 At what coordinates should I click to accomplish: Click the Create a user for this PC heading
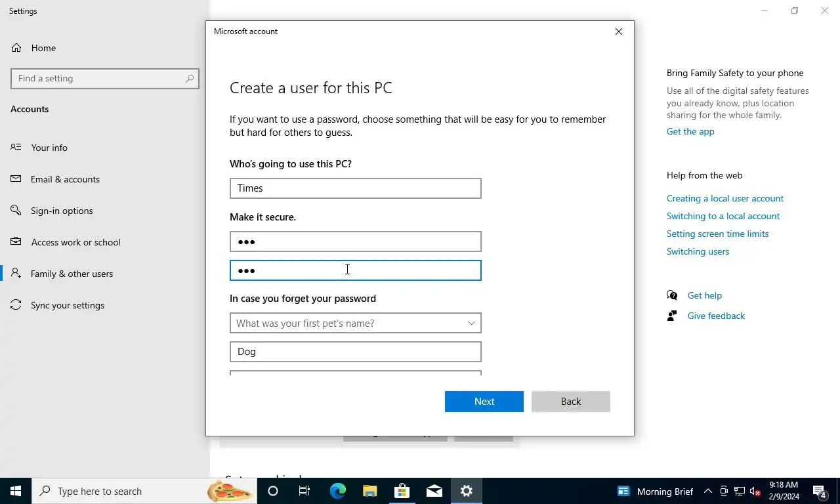click(x=311, y=88)
